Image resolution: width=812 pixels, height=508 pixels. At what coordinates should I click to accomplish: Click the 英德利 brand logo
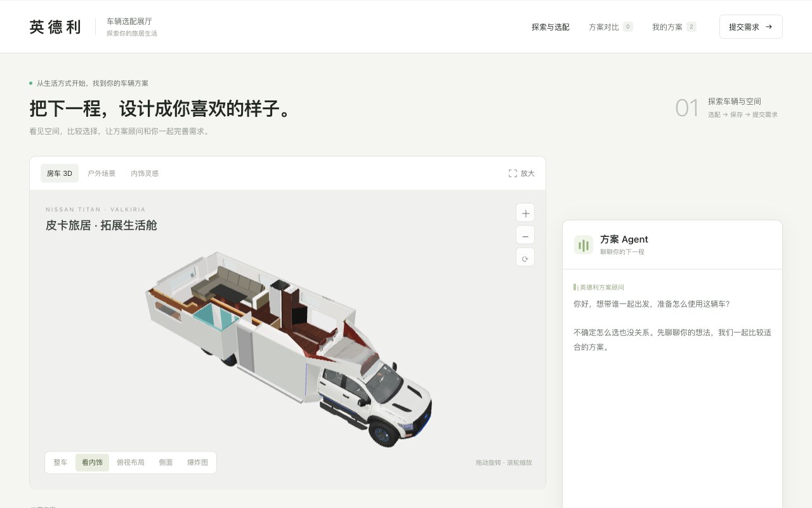pos(55,27)
